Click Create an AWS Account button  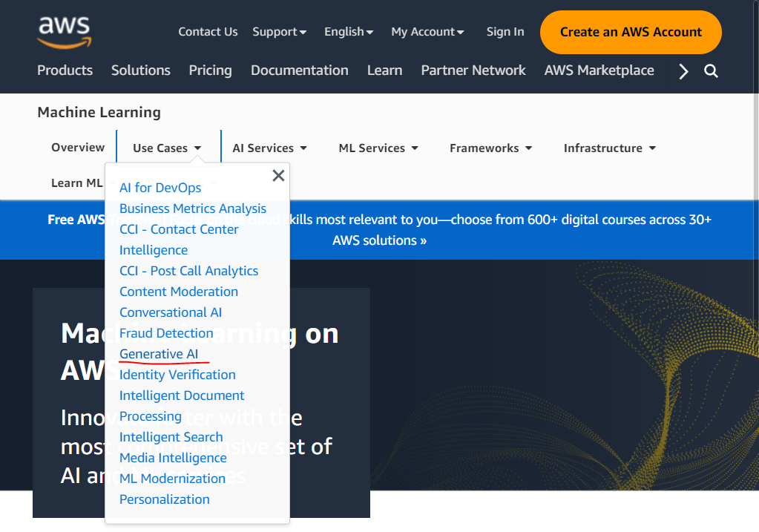(631, 32)
